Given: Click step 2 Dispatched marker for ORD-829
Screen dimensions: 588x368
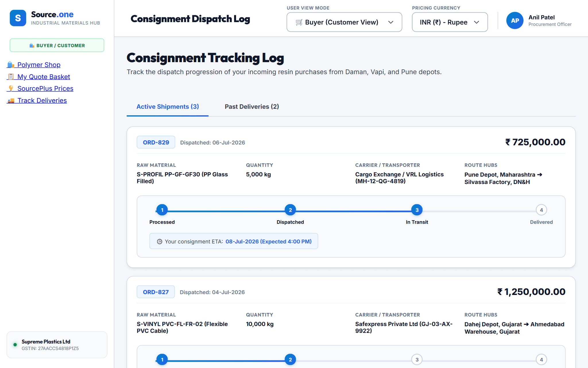Looking at the screenshot, I should pyautogui.click(x=290, y=210).
